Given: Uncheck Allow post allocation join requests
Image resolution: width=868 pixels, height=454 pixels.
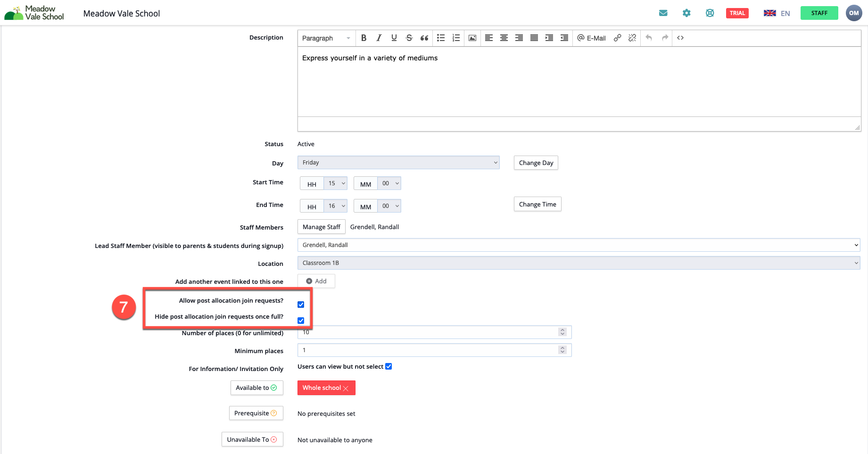Looking at the screenshot, I should click(301, 305).
